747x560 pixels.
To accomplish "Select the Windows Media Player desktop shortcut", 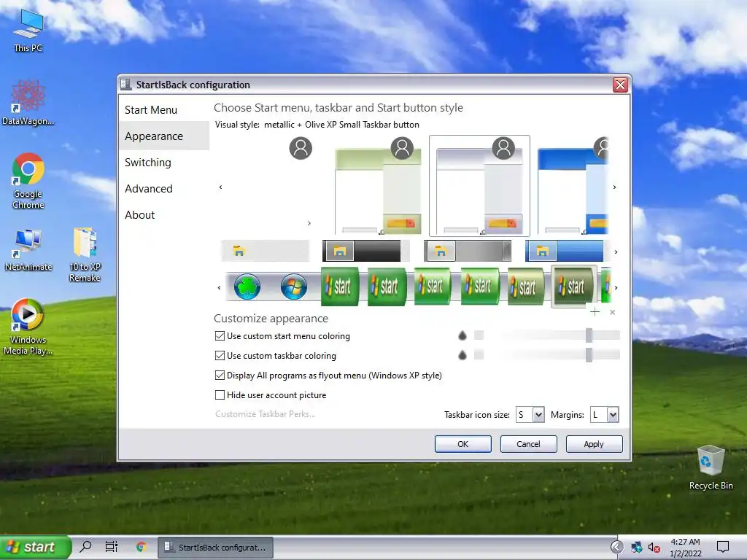I will coord(28,327).
